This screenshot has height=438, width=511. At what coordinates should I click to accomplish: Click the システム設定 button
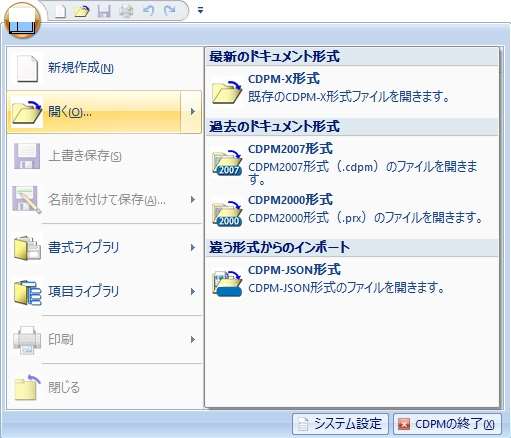tap(340, 424)
